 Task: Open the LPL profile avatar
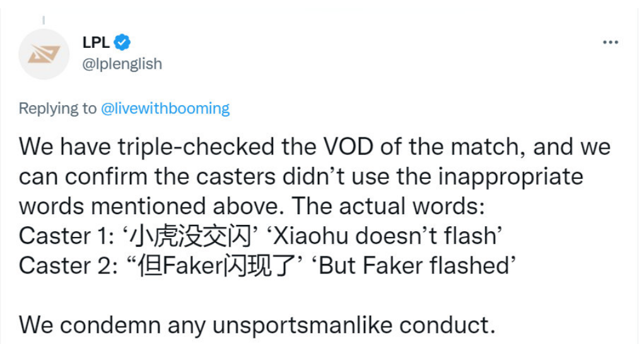(x=44, y=54)
